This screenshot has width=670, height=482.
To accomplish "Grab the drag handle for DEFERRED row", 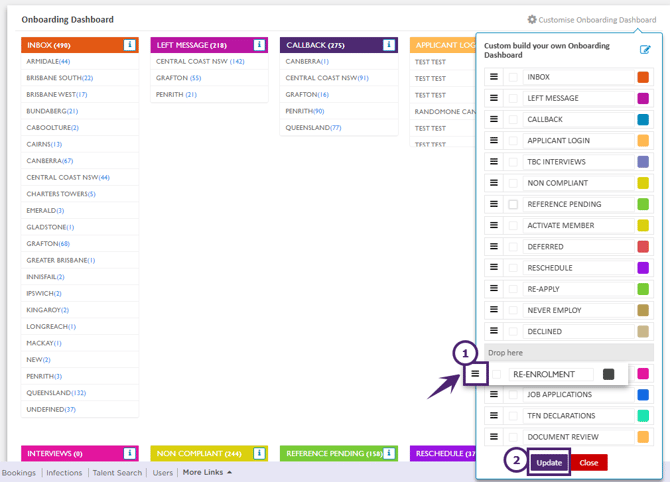I will (494, 247).
